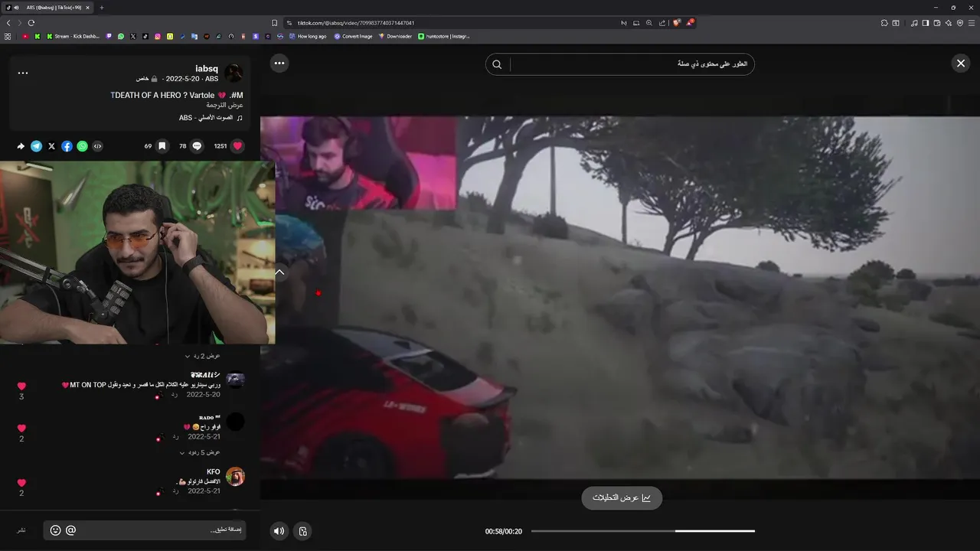
Task: Open the Leo AI sparkle icon
Action: click(x=949, y=23)
